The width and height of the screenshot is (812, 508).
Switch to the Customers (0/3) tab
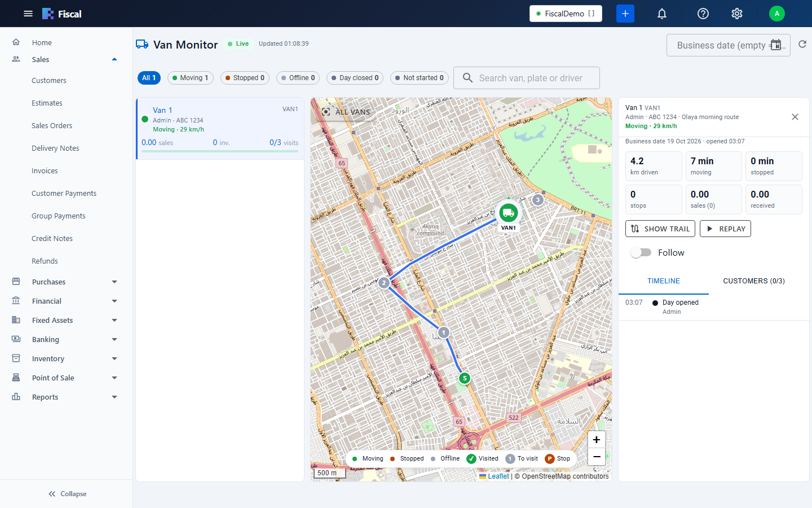[754, 281]
